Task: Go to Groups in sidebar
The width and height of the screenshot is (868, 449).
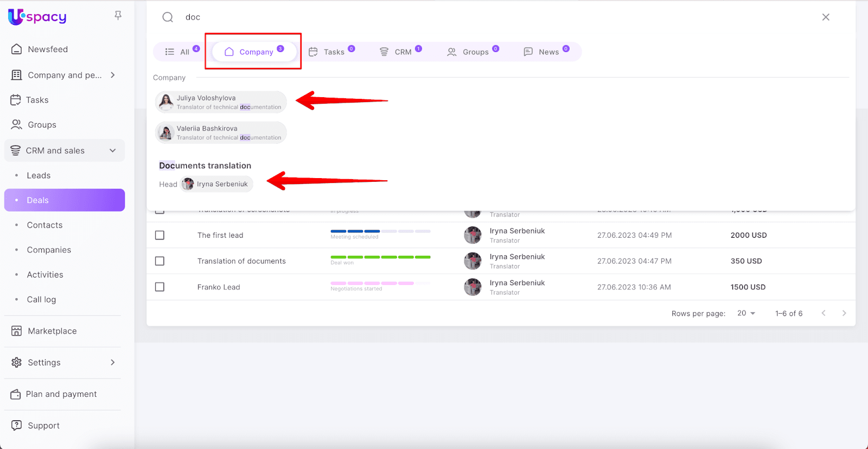Action: 42,125
